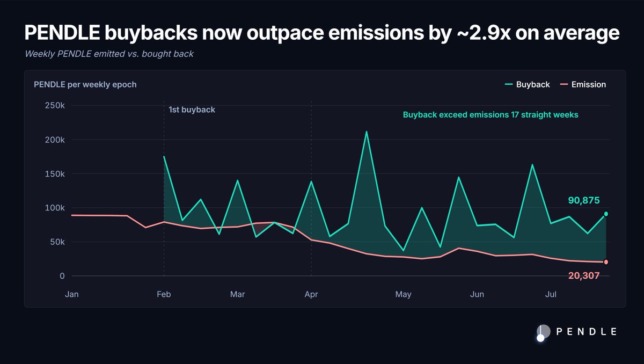
Task: Click the PENDLE brand wordmark
Action: [587, 332]
